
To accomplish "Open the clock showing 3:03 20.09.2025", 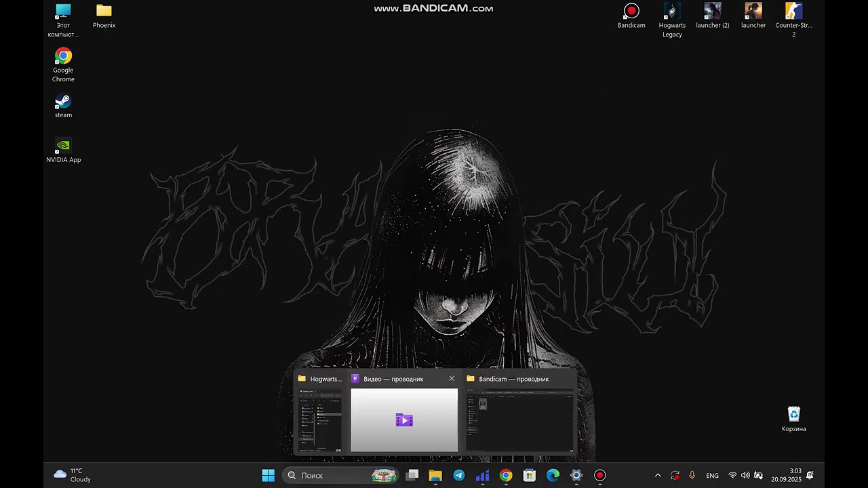I will 786,475.
